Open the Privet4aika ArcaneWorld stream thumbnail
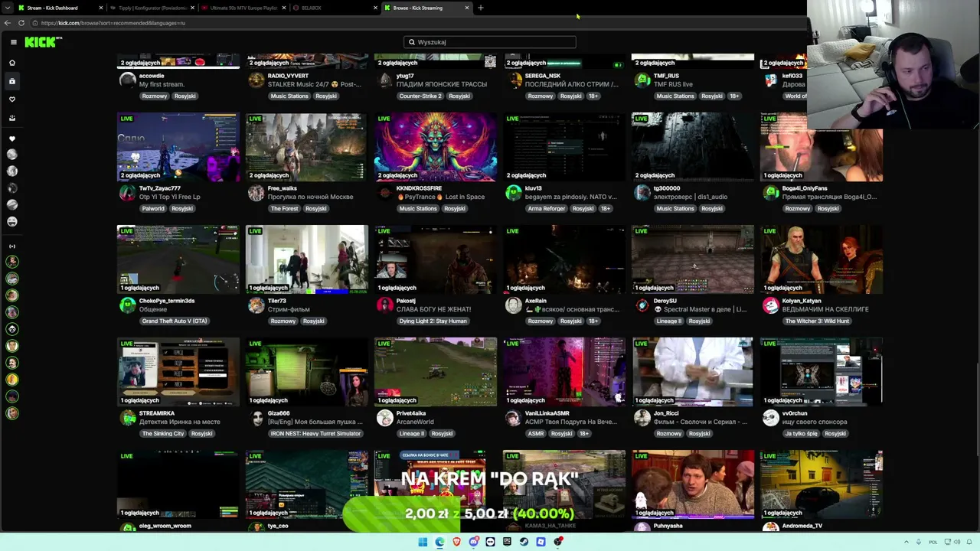The image size is (980, 551). pyautogui.click(x=436, y=372)
